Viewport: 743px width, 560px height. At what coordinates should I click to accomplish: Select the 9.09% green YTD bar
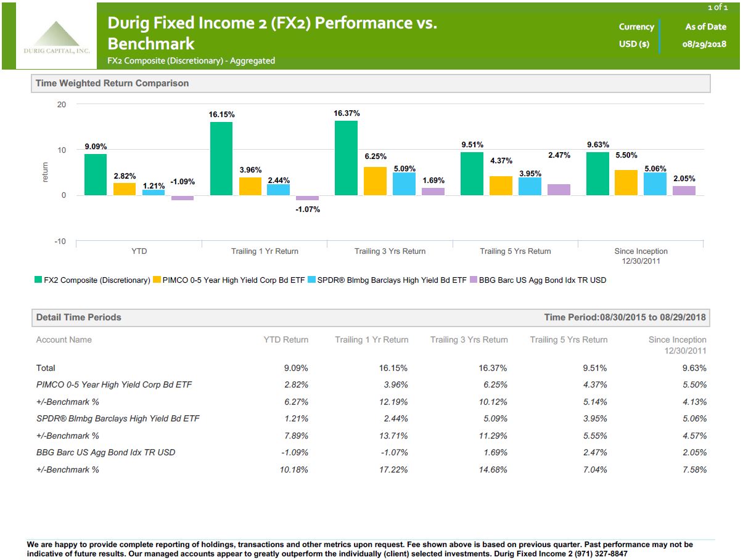click(x=96, y=175)
